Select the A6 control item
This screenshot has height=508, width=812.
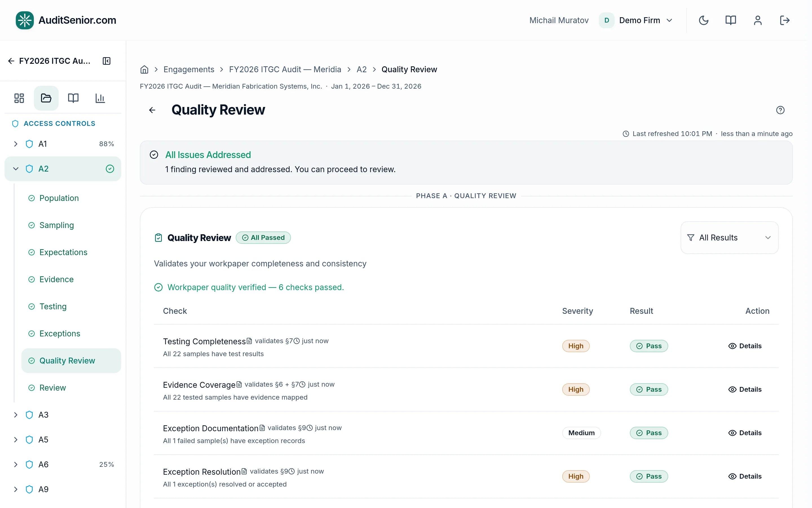click(x=63, y=465)
